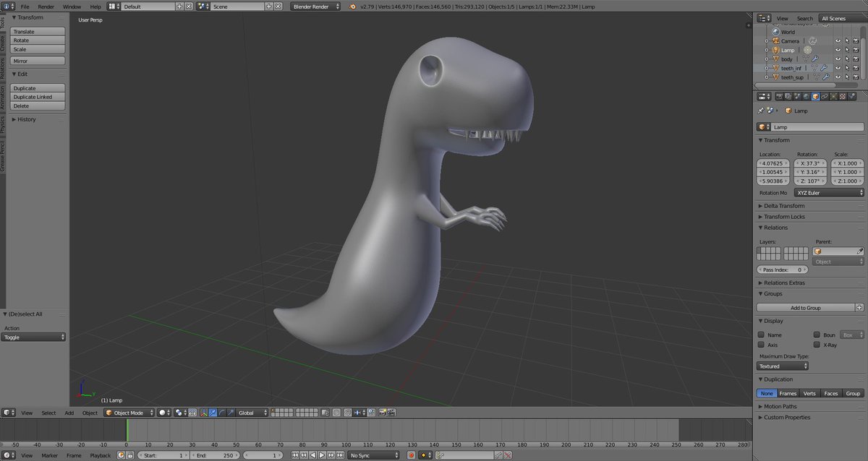Toggle teeth_inf renderability camera icon
This screenshot has width=868, height=461.
pyautogui.click(x=856, y=68)
